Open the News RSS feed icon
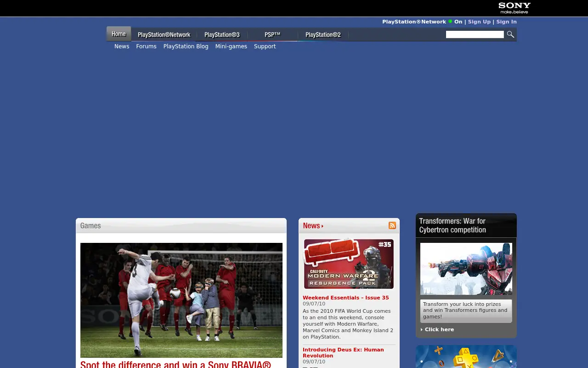The height and width of the screenshot is (368, 588). point(392,225)
